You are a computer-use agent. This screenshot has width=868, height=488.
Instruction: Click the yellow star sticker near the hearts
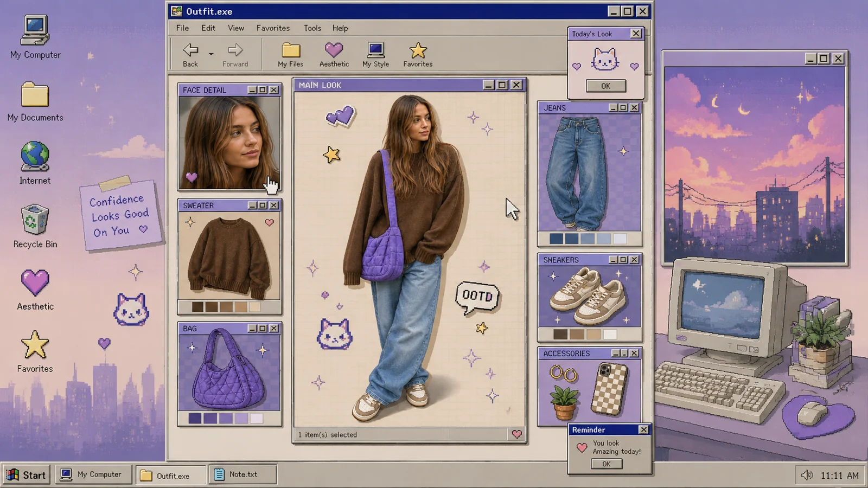[331, 155]
